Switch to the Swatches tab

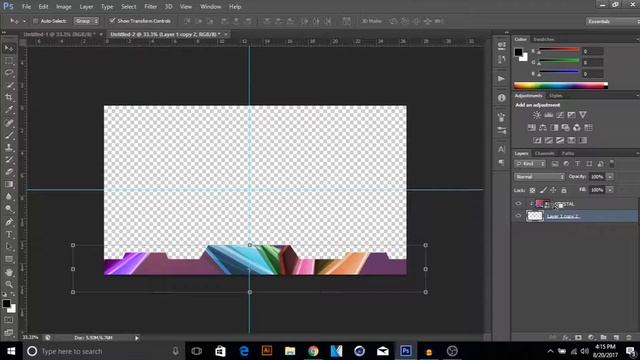[x=544, y=39]
